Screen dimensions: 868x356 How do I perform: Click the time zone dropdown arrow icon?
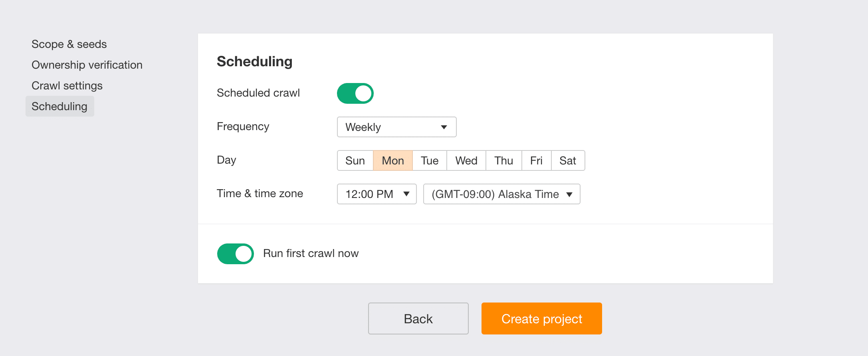pos(569,194)
